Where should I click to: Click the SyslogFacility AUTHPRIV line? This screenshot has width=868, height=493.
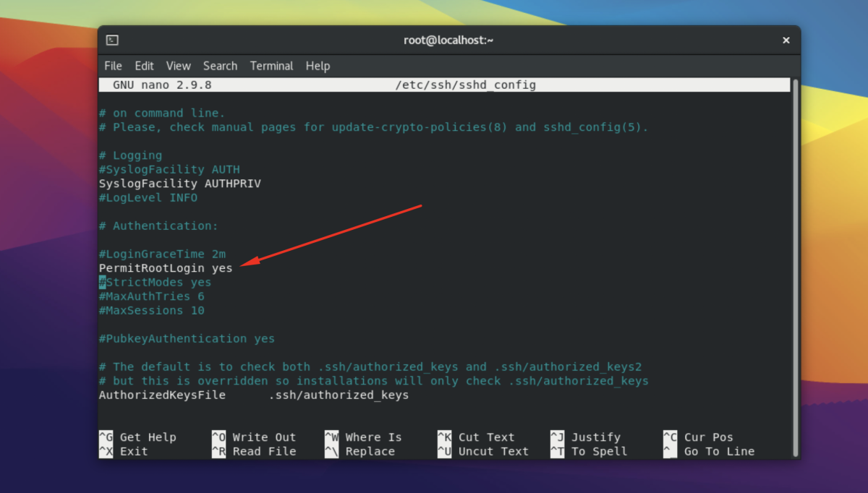[x=179, y=184]
